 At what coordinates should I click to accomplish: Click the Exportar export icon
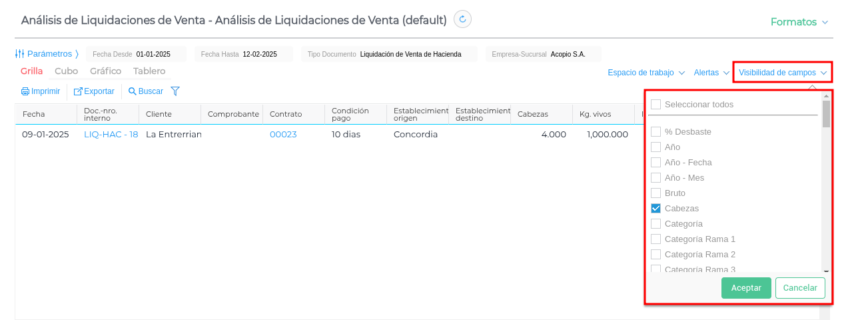[78, 91]
